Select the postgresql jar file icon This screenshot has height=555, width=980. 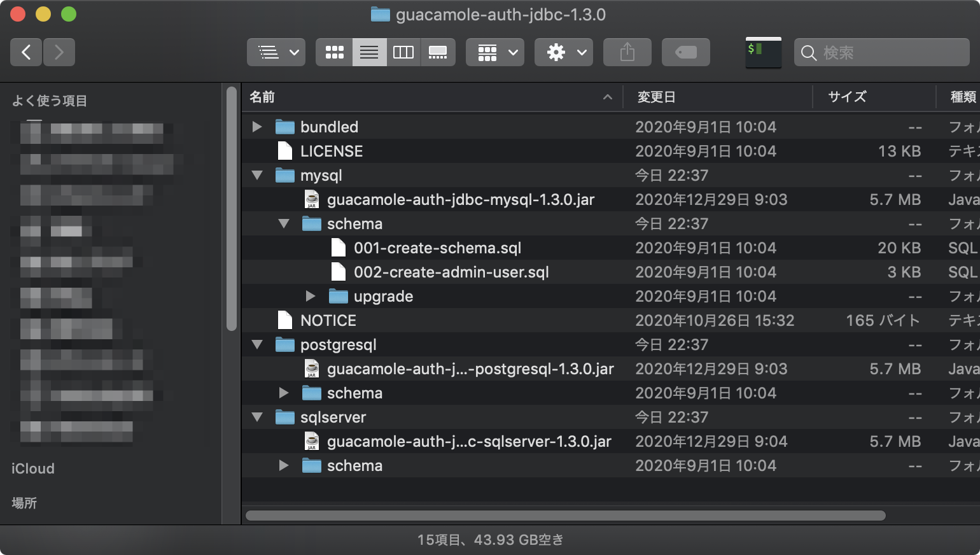click(311, 369)
